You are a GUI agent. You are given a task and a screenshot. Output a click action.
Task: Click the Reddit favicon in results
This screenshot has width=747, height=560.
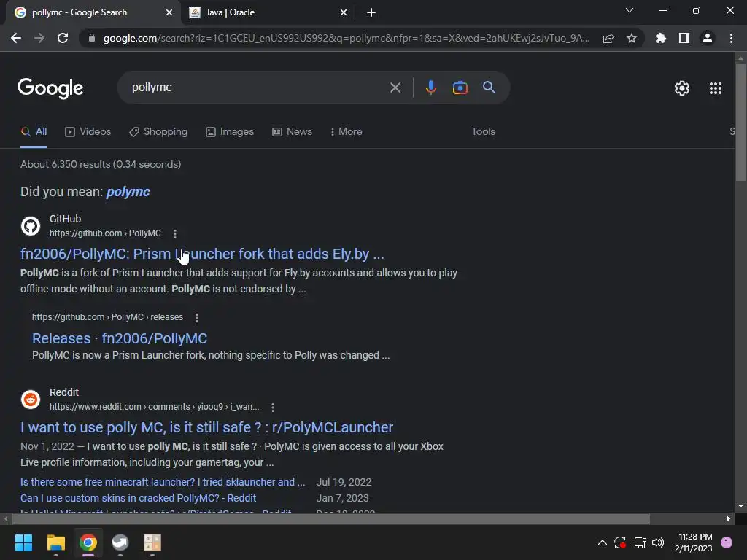(31, 400)
